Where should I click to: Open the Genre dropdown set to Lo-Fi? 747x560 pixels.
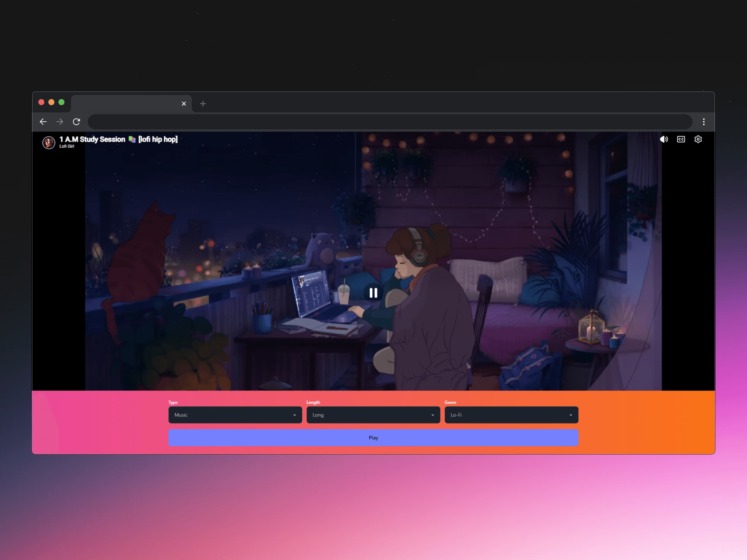511,415
